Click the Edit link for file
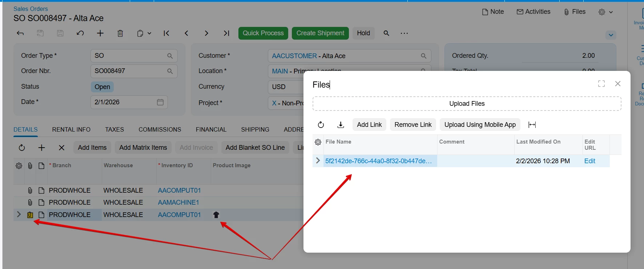Viewport: 644px width, 269px height. coord(589,161)
